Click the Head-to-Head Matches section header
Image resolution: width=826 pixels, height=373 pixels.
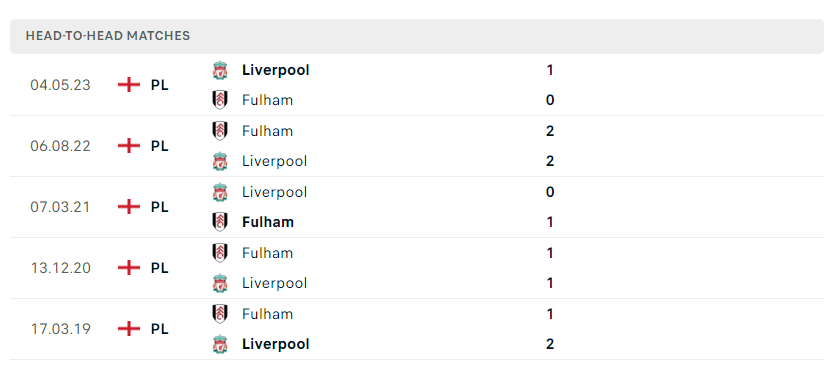[x=416, y=36]
